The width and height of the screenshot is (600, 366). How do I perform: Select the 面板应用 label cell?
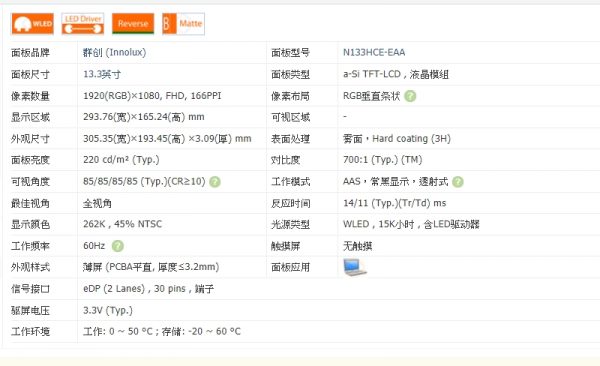pyautogui.click(x=290, y=267)
